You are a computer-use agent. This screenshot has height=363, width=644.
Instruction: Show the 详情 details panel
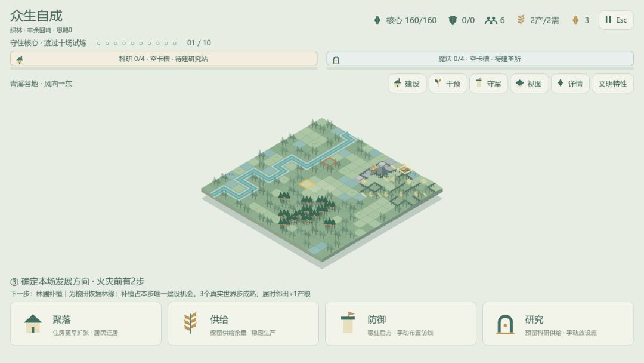click(570, 84)
